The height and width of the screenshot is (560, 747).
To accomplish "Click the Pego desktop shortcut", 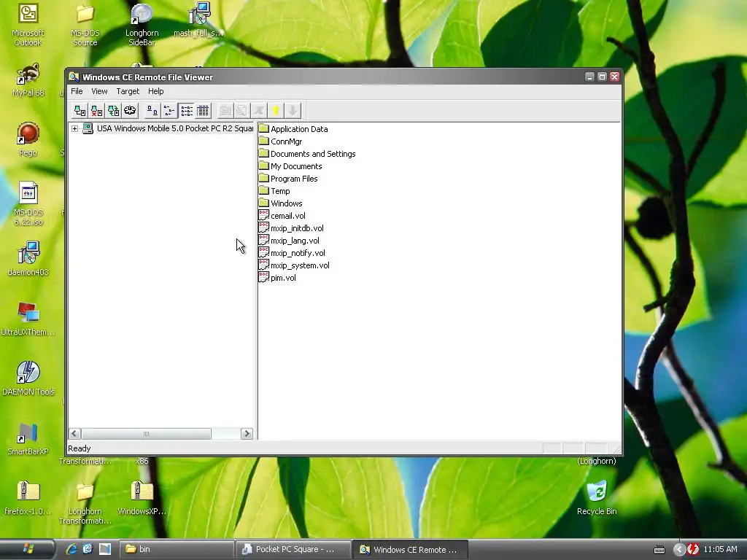I will (x=28, y=139).
